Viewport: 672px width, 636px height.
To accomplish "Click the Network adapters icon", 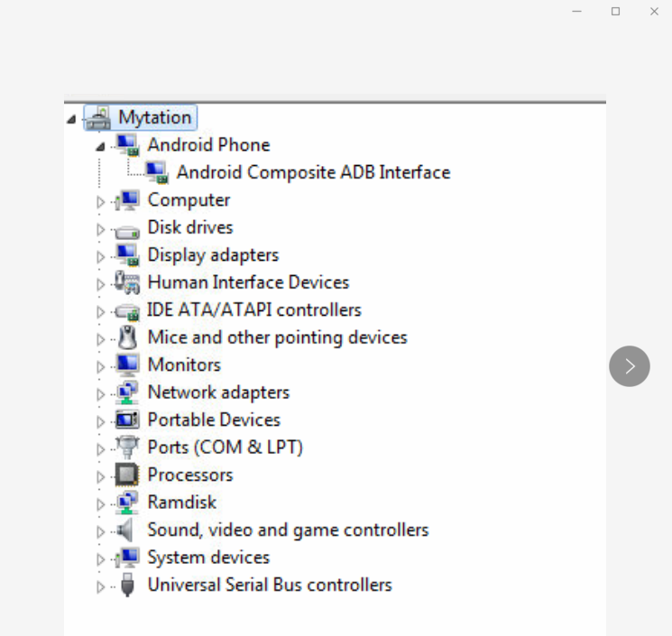I will click(x=127, y=393).
